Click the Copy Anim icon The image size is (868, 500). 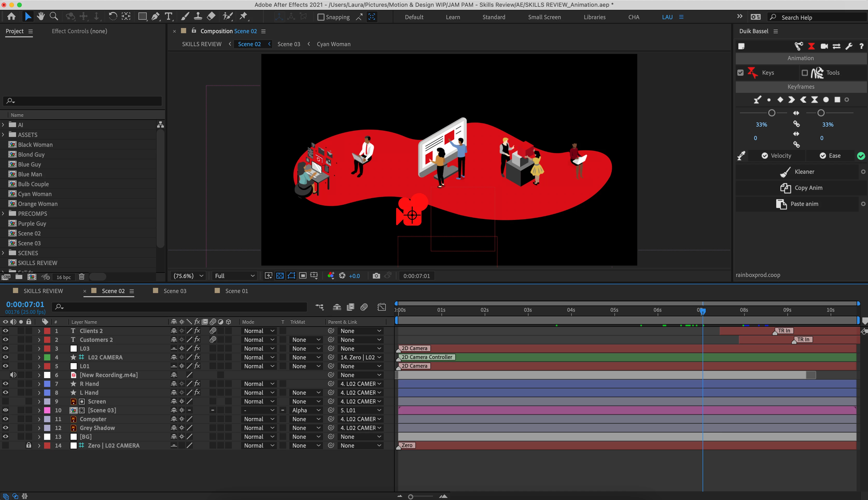click(x=785, y=188)
